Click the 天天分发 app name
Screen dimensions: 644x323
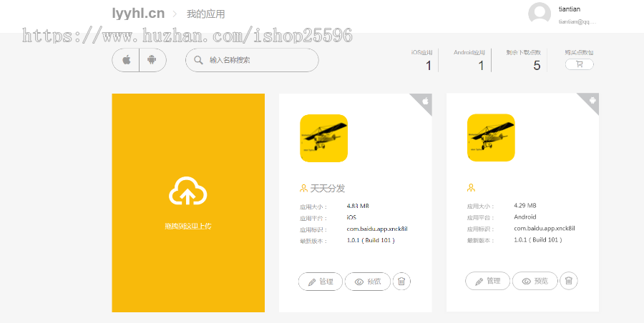point(327,188)
